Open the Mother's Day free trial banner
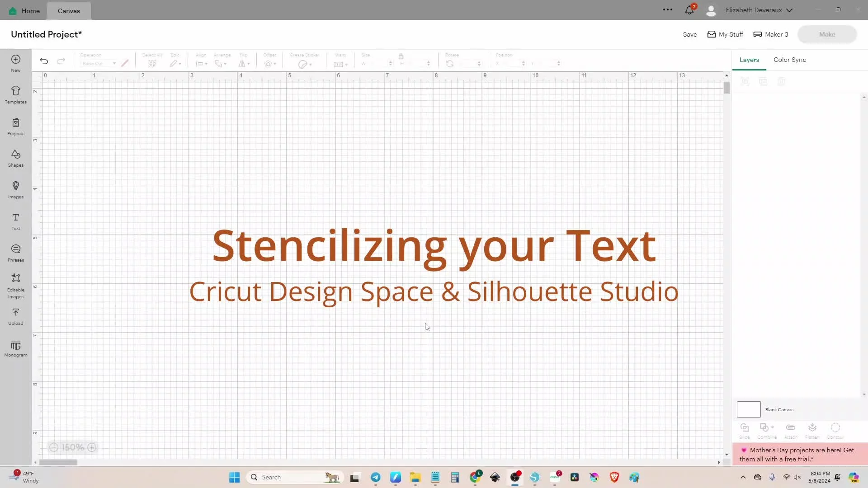The width and height of the screenshot is (868, 488). [800, 455]
